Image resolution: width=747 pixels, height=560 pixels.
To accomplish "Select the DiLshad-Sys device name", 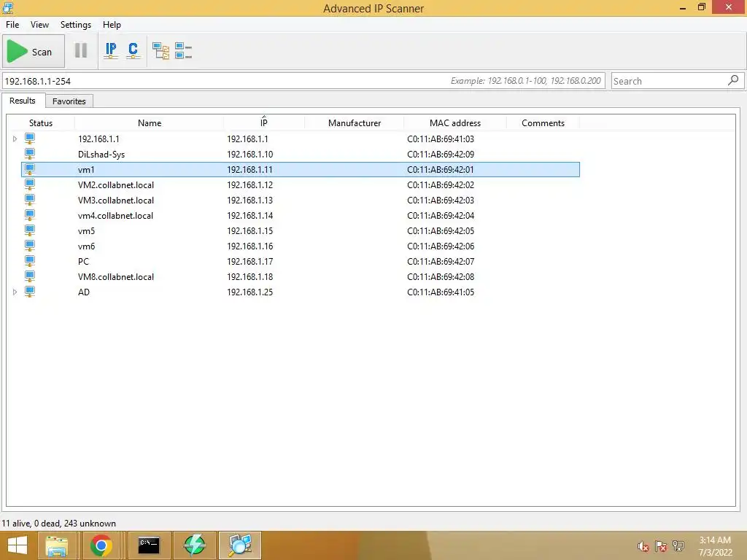I will point(101,155).
